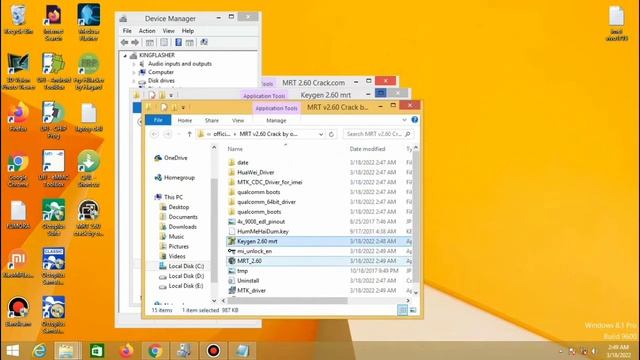This screenshot has width=640, height=360.
Task: Open address bar history dropdown
Action: click(321, 134)
